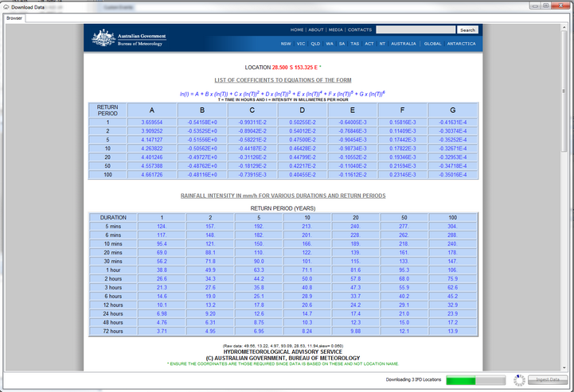
Task: Open the MEDIA link
Action: tap(336, 30)
